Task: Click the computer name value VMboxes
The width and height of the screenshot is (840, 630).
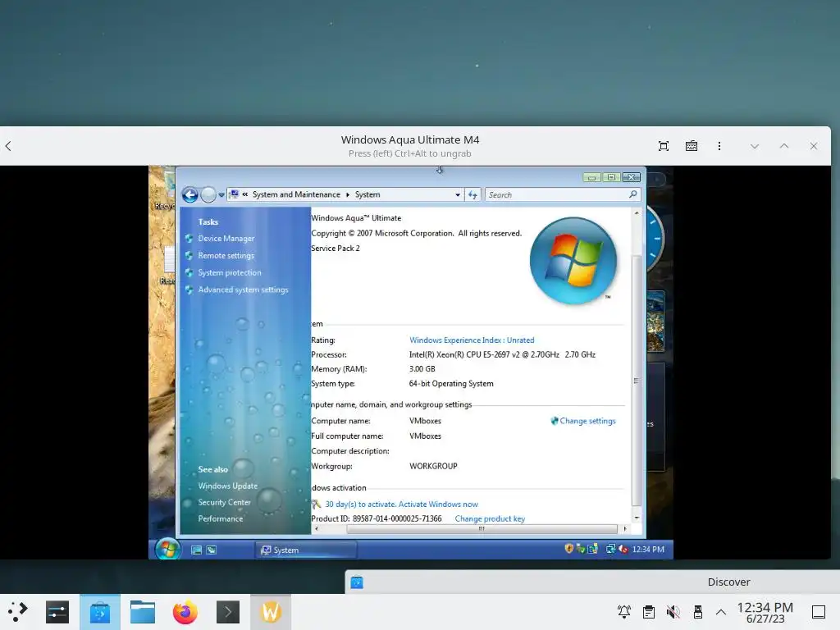Action: click(426, 421)
